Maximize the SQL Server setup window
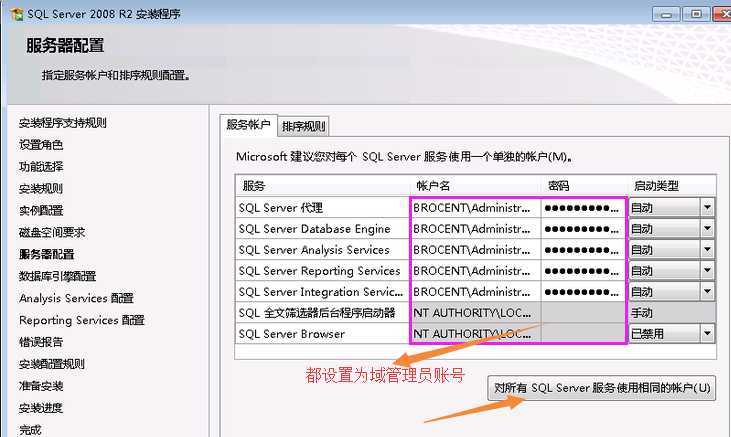Viewport: 731px width, 437px height. click(x=696, y=14)
